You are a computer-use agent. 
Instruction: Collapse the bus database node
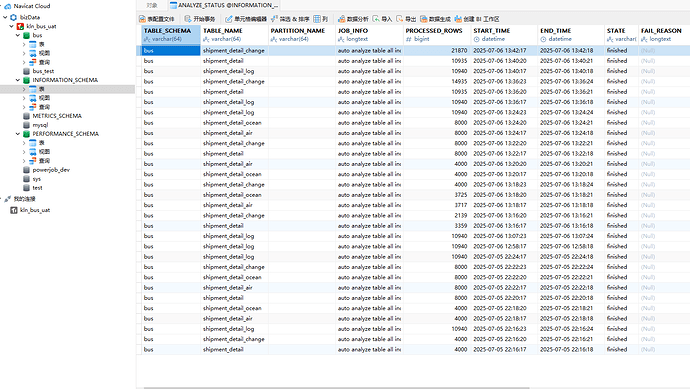pos(18,35)
